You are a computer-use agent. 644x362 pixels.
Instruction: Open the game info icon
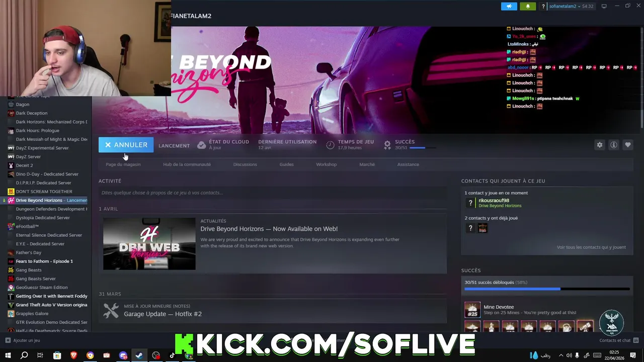[614, 145]
